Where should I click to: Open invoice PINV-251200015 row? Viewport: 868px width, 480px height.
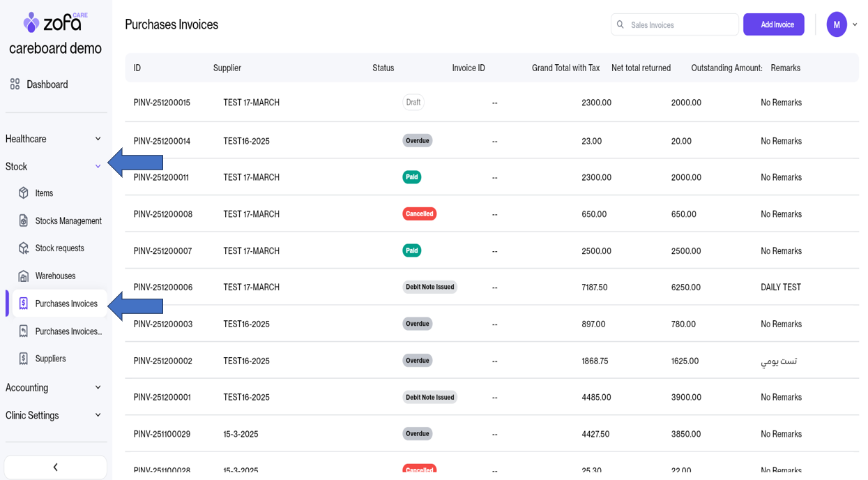[x=162, y=103]
